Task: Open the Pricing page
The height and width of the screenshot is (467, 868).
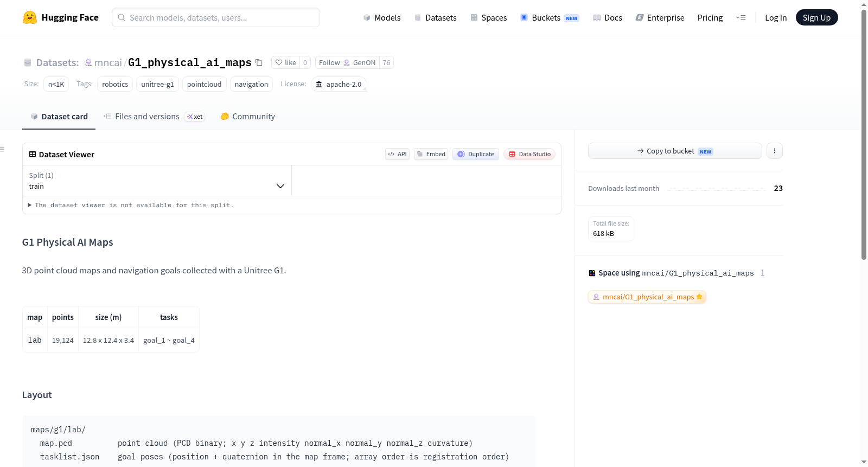Action: coord(710,18)
